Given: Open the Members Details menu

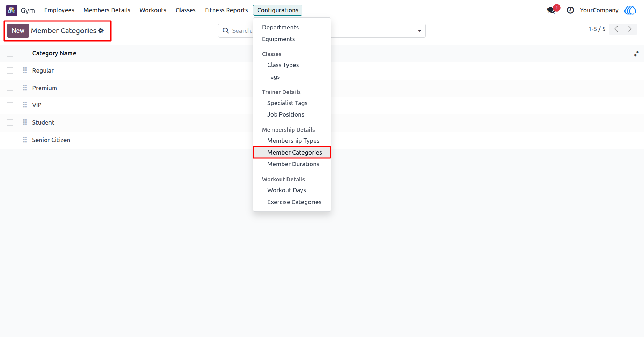Looking at the screenshot, I should tap(107, 10).
